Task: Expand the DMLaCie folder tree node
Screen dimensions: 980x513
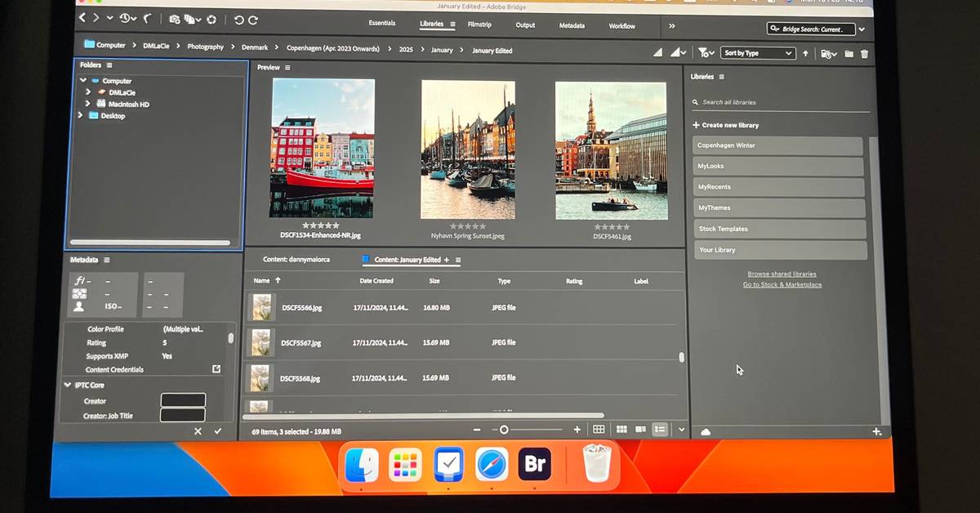Action: coord(88,92)
